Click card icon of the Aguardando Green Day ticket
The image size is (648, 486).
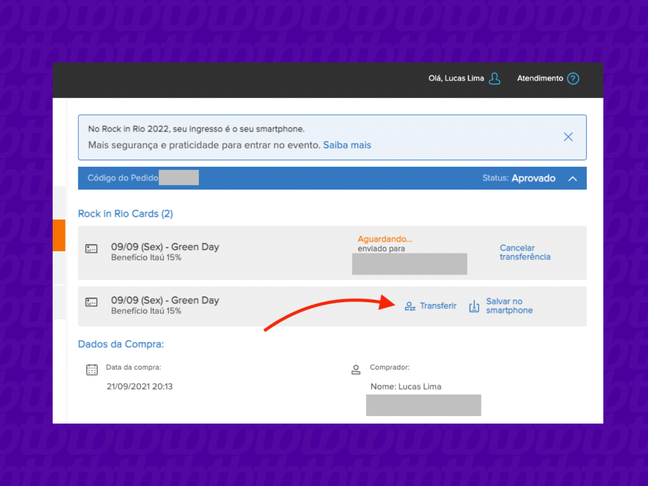coord(91,249)
